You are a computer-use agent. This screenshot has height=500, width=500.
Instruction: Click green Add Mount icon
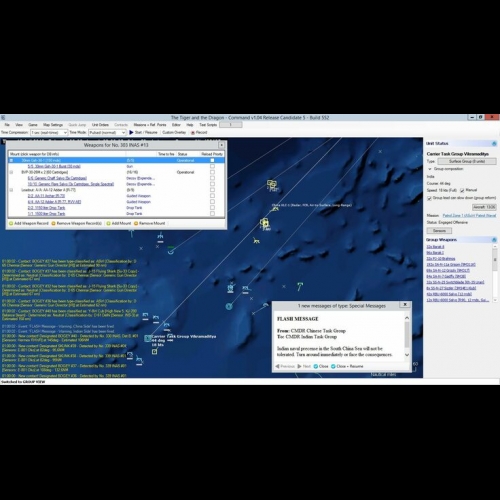coord(108,223)
